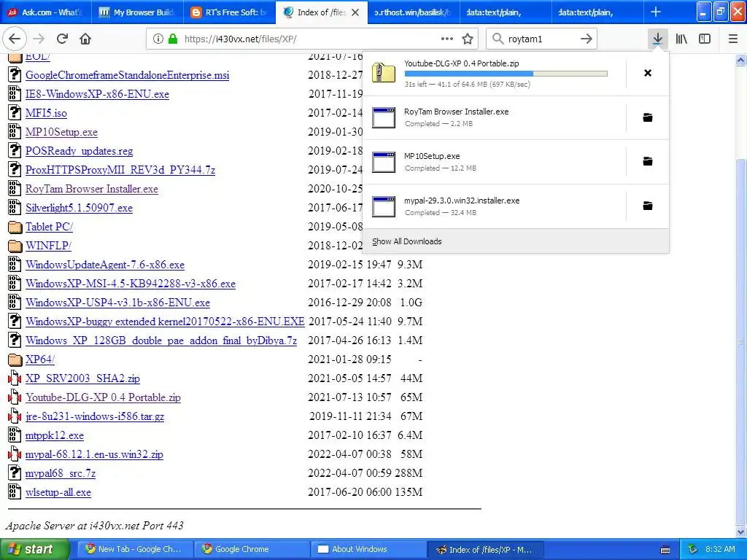Click the page vertical scrollbar thumb
747x560 pixels.
[x=741, y=341]
